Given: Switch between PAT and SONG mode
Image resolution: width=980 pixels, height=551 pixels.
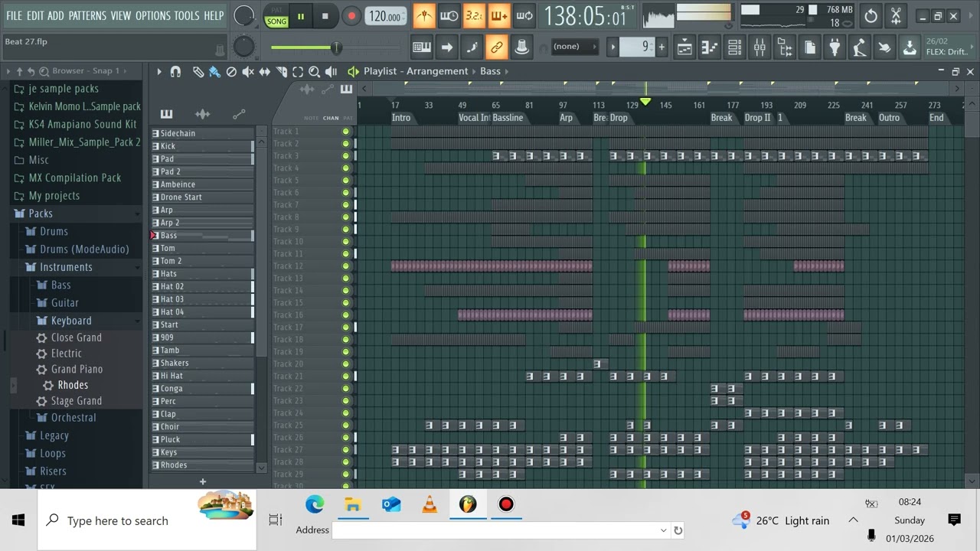Looking at the screenshot, I should (x=276, y=16).
